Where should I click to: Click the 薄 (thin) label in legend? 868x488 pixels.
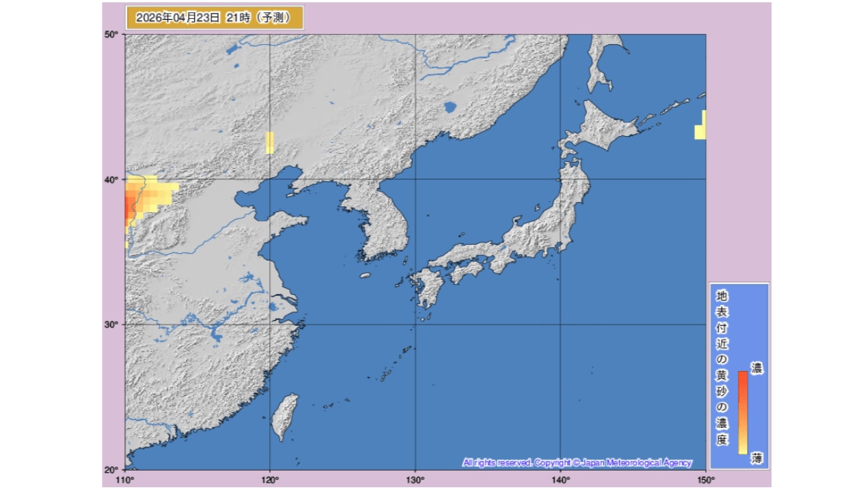757,458
